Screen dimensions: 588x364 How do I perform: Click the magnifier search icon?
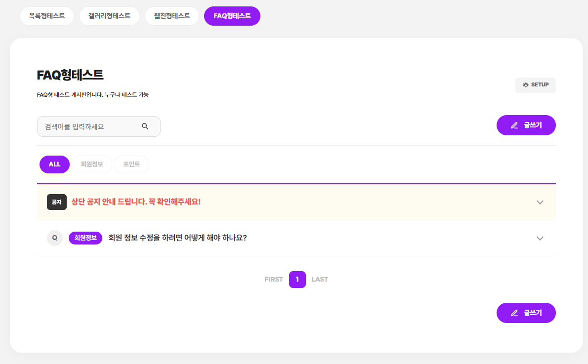[145, 126]
